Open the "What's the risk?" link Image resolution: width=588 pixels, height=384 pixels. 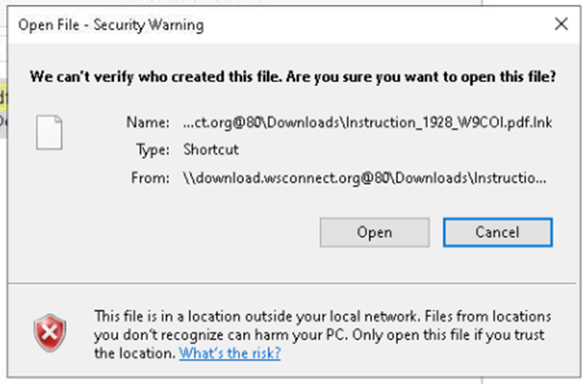[230, 353]
